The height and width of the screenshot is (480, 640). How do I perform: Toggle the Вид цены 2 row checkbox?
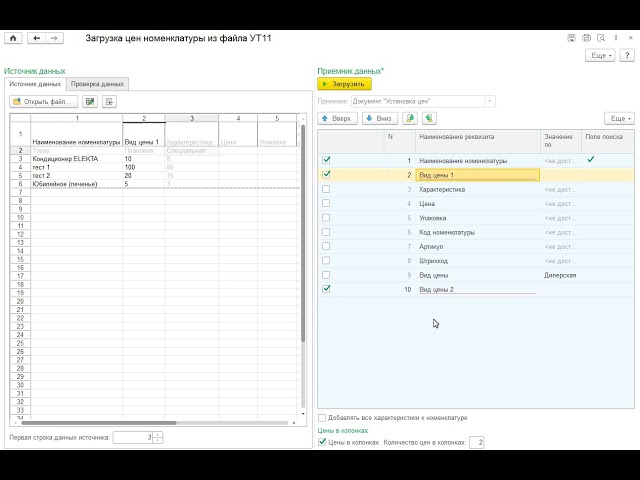coord(326,289)
